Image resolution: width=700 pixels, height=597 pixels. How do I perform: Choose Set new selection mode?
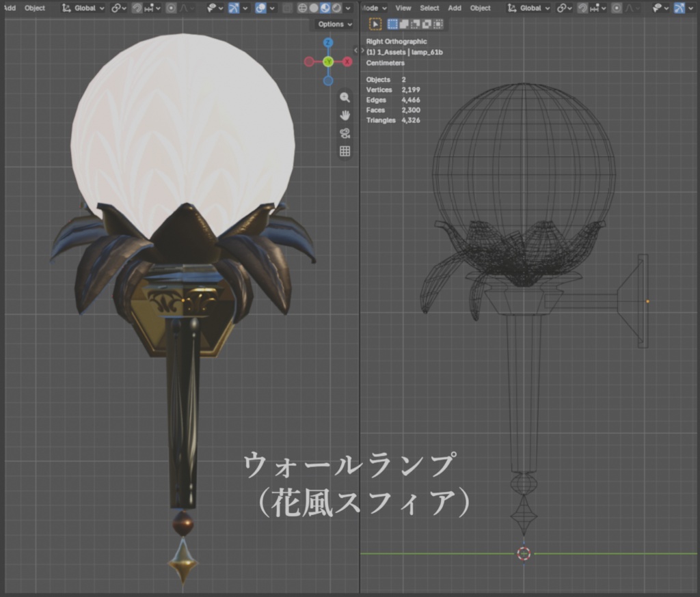pyautogui.click(x=392, y=24)
